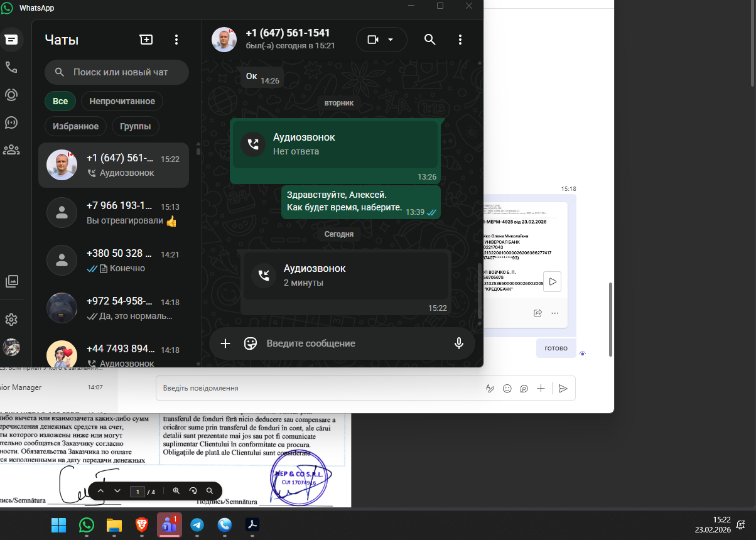
Task: Open Microsoft Teams from the taskbar
Action: [x=170, y=525]
